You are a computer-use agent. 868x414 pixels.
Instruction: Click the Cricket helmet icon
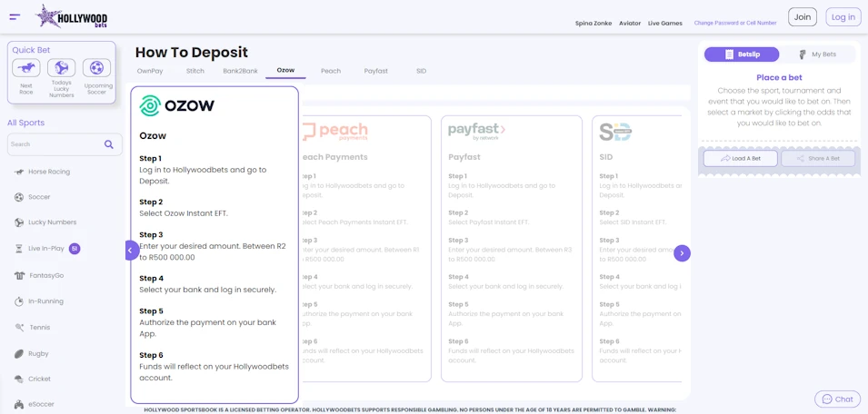(19, 379)
